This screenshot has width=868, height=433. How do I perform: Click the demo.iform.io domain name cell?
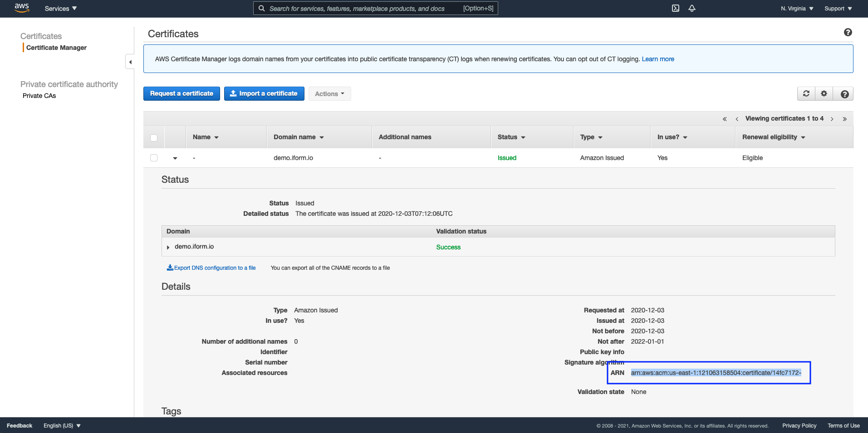click(293, 158)
